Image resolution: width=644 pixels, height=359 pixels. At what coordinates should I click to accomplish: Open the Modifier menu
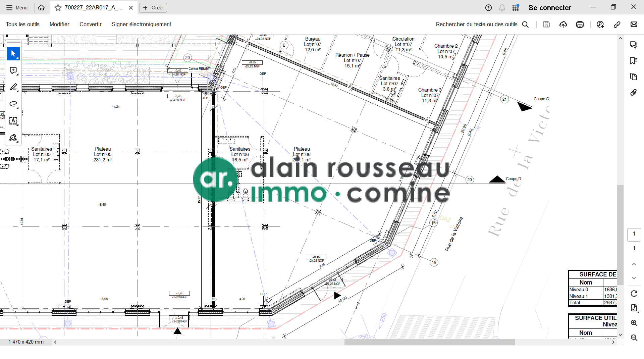pos(59,24)
